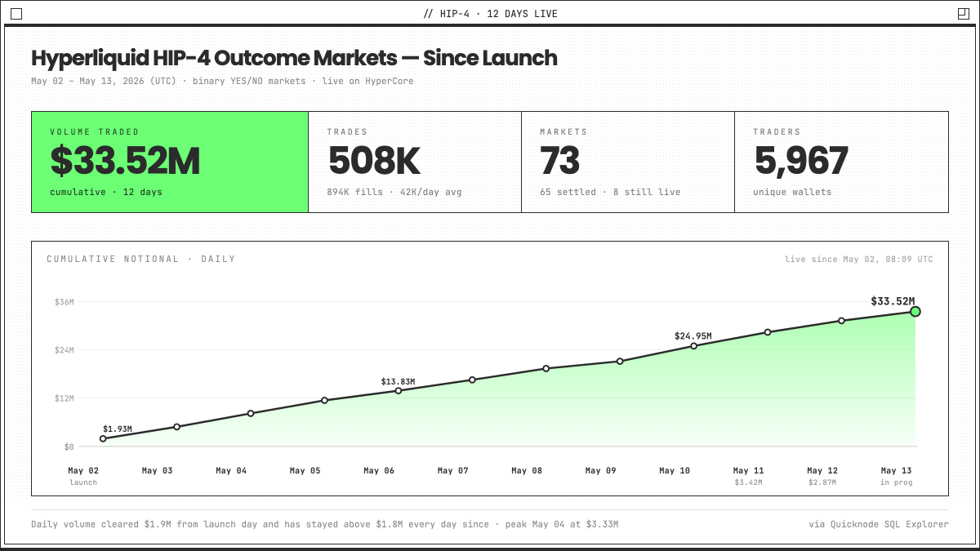Click the title '// HIP-4 · 12 DAYS LIVE'

[x=491, y=14]
